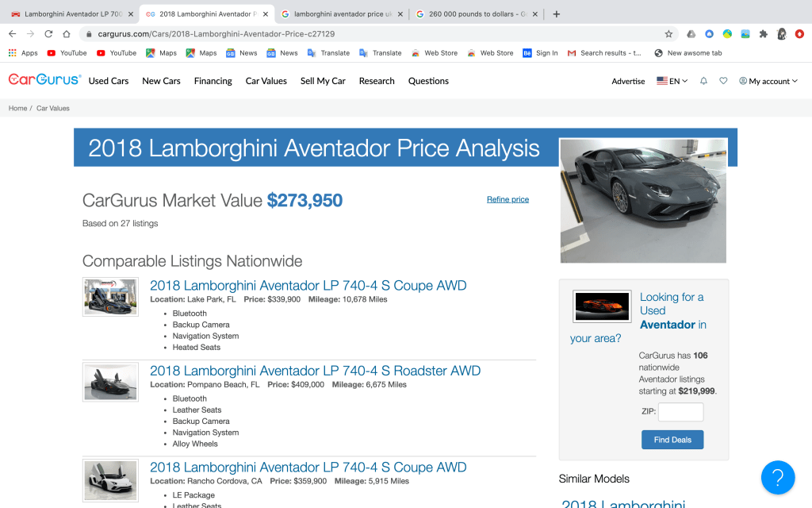Open the Chrome extensions puzzle icon
The height and width of the screenshot is (508, 812).
(x=763, y=34)
